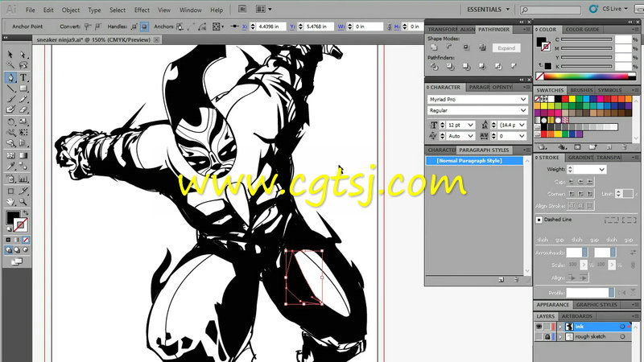Click target circle of rough sketch layer

(622, 336)
